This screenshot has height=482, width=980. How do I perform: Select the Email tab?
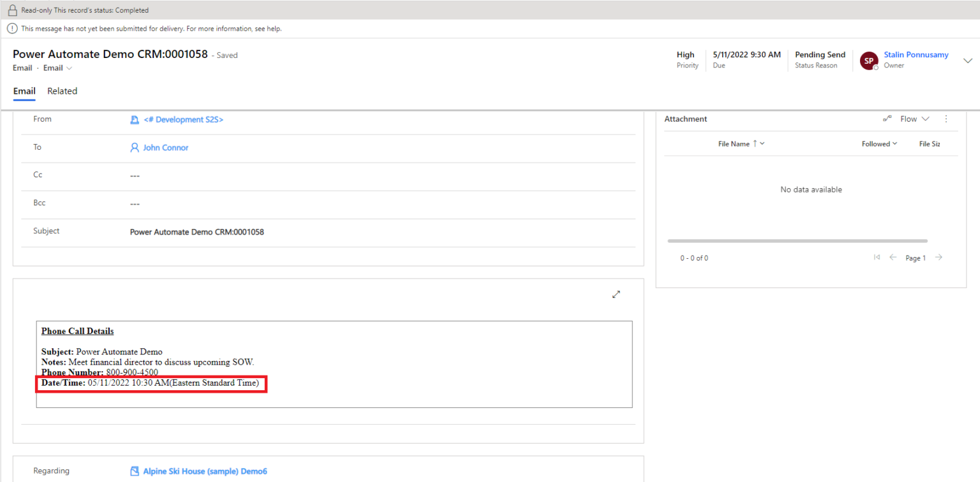point(24,91)
